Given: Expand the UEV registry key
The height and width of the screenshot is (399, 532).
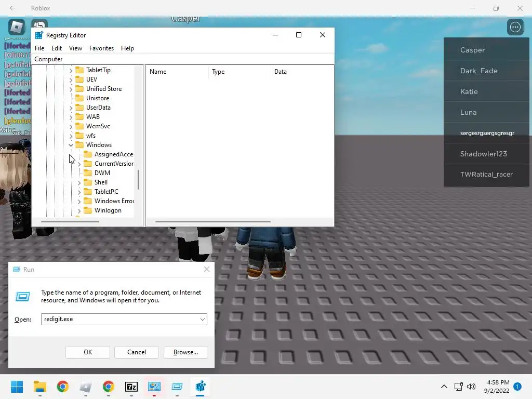Looking at the screenshot, I should coord(71,79).
